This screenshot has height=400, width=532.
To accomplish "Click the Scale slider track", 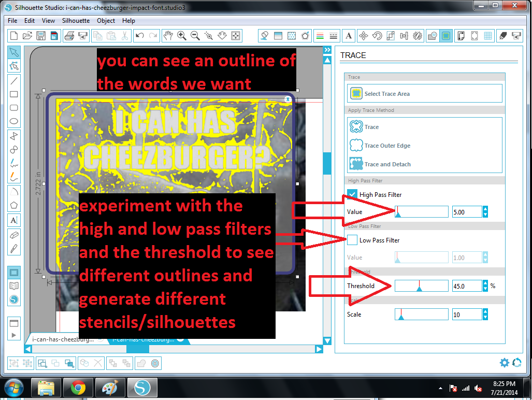I will pos(421,315).
